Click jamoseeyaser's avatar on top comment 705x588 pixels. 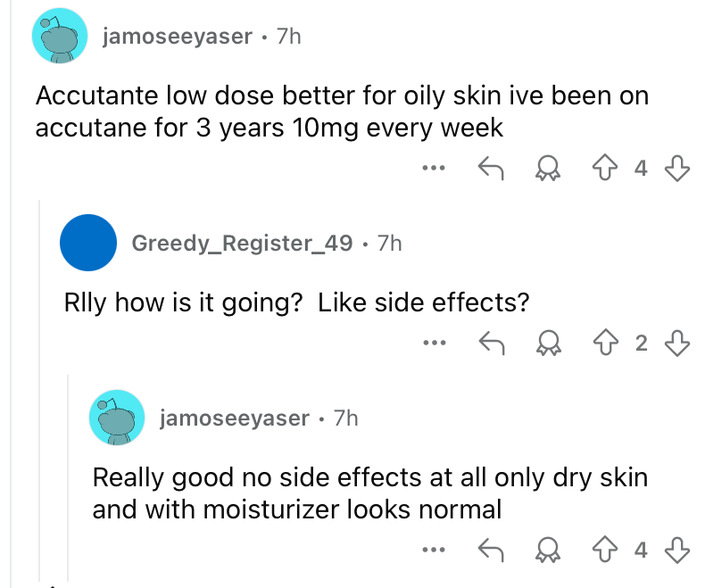[60, 36]
